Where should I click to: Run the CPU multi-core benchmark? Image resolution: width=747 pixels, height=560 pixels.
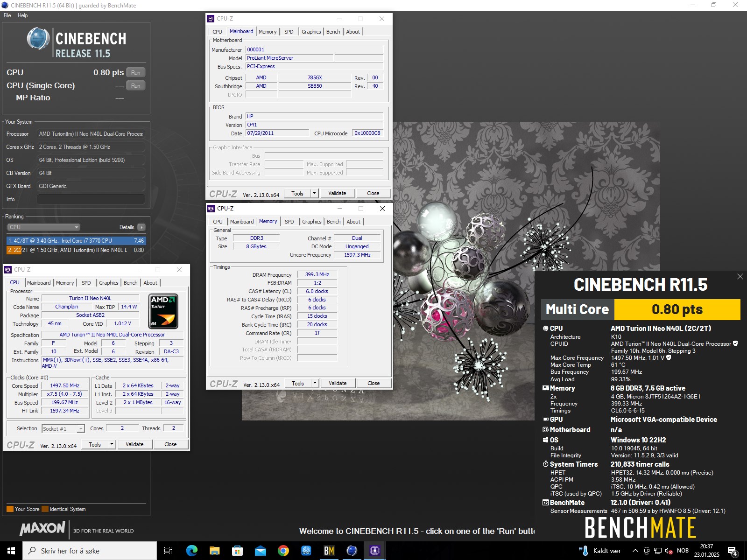(x=135, y=72)
